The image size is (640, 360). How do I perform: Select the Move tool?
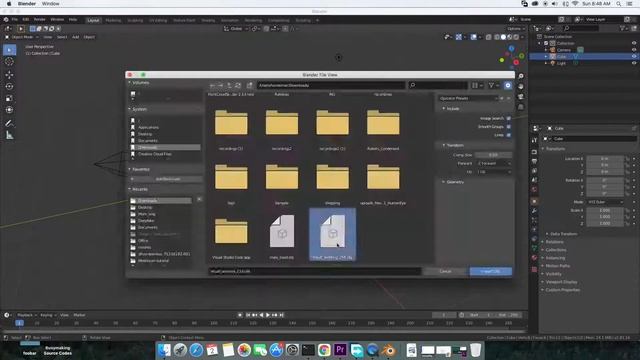tap(9, 75)
